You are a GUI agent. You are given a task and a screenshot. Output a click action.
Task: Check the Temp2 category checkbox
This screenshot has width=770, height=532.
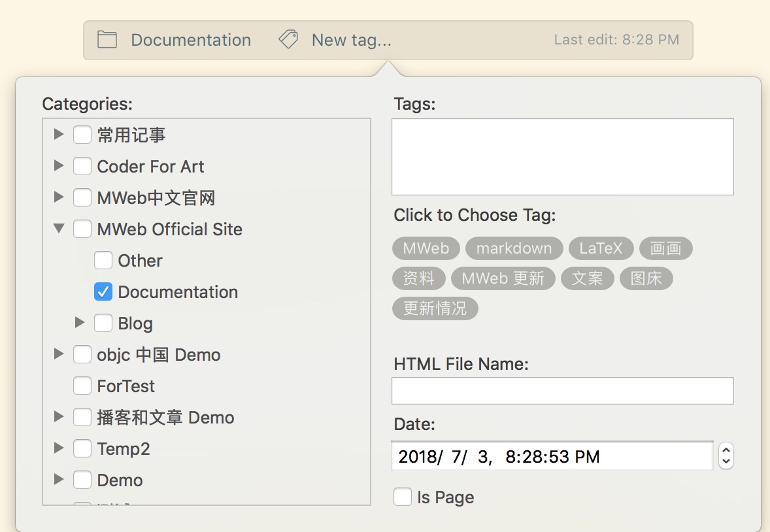[82, 448]
